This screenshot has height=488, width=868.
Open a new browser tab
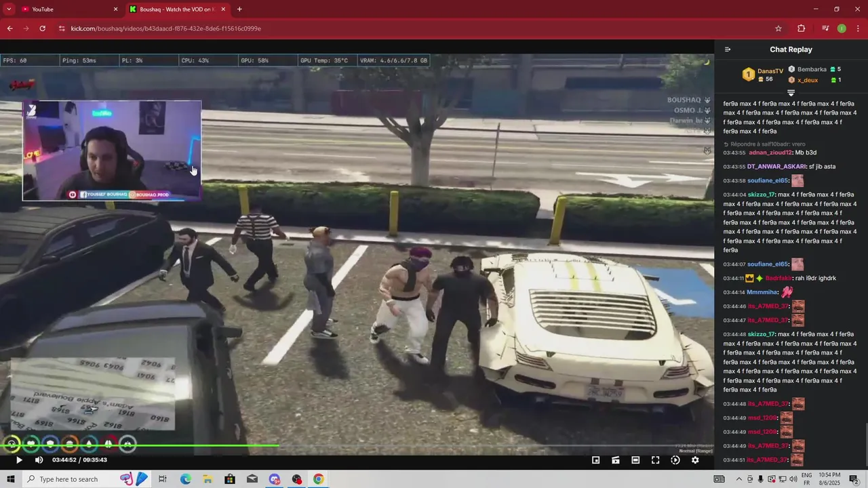point(239,9)
